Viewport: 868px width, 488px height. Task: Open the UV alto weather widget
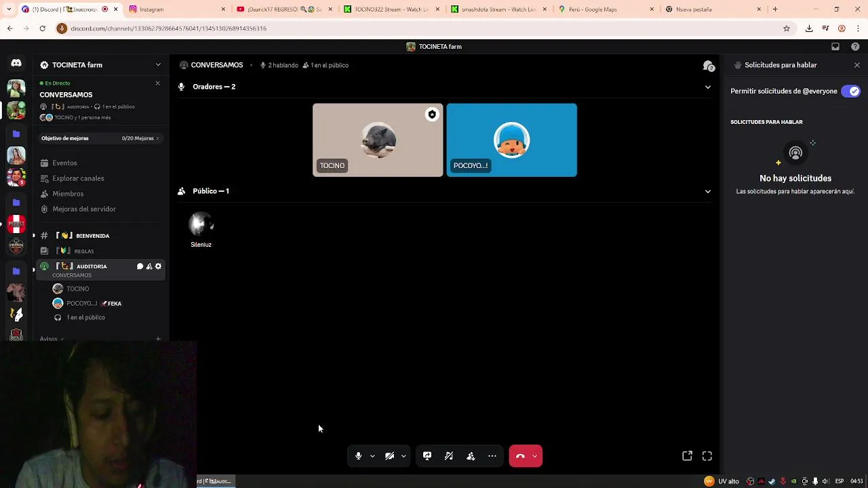click(722, 481)
